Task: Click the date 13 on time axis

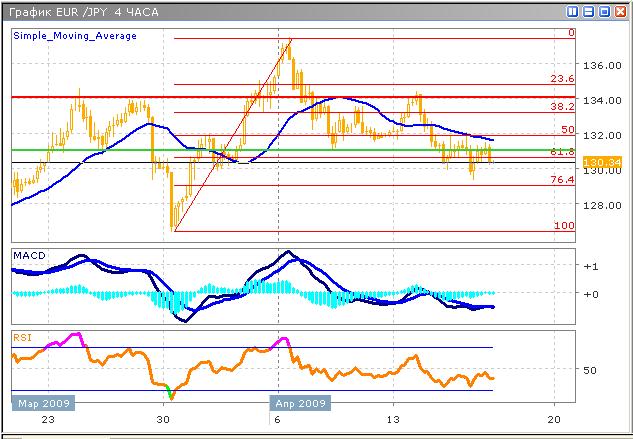Action: pyautogui.click(x=395, y=420)
